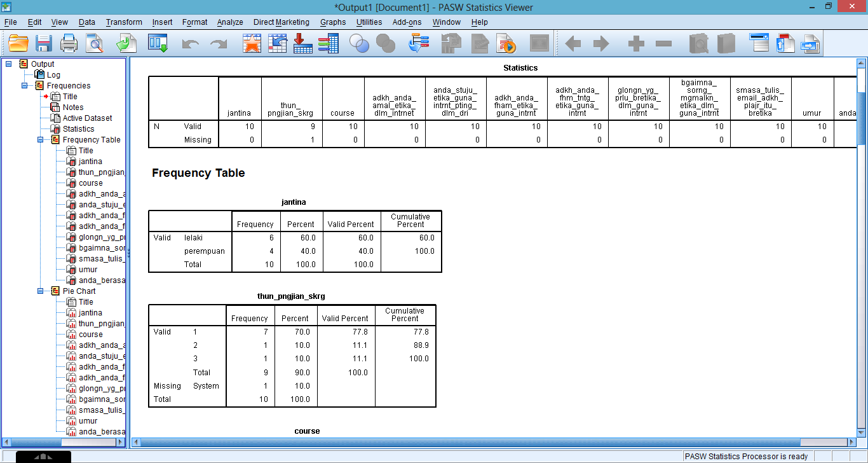Click the Frequency Table heading in output

click(x=198, y=173)
